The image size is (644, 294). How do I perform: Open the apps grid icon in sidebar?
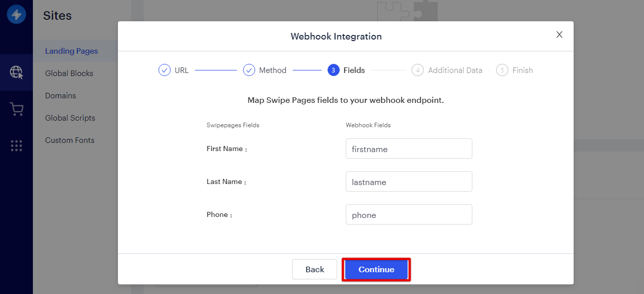(16, 146)
